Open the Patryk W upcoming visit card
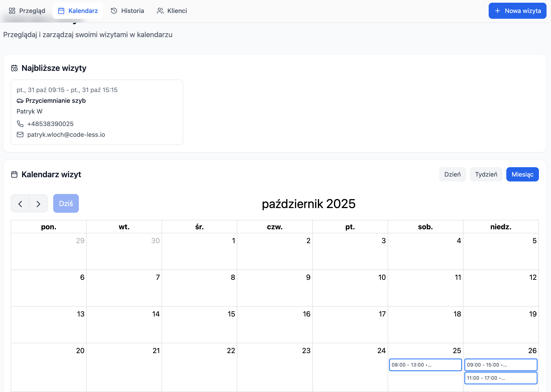 click(97, 112)
